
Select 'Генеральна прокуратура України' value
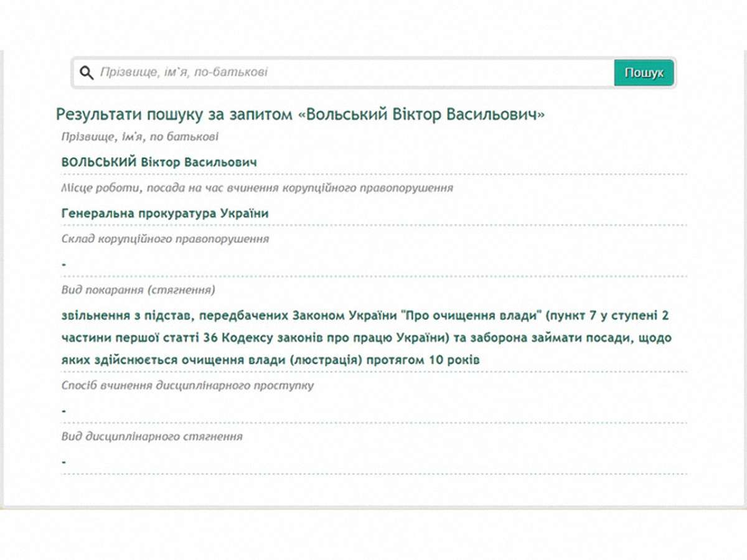coord(165,213)
